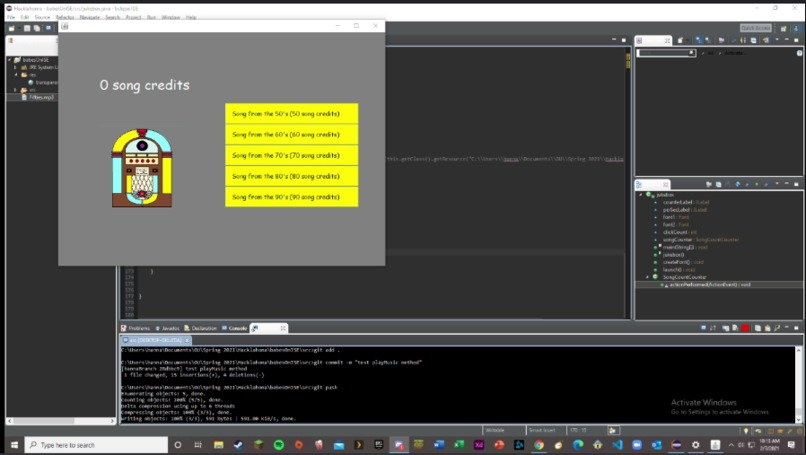This screenshot has width=806, height=455.
Task: Select the Java perspective icon
Action: pos(796,28)
